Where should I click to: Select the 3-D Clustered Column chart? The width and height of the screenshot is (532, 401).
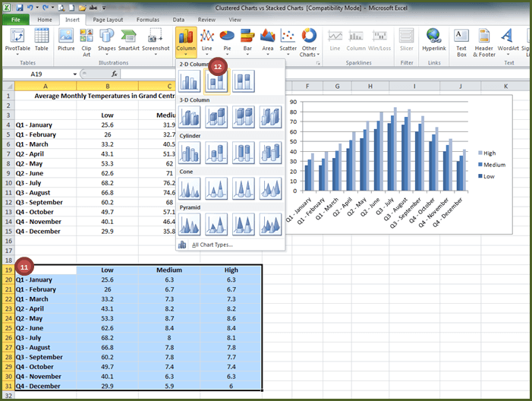pyautogui.click(x=190, y=116)
